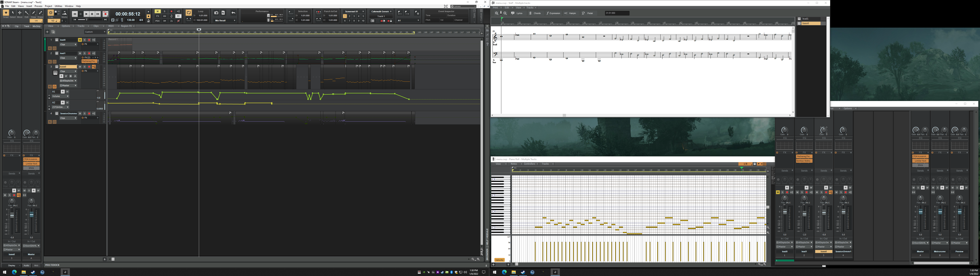980x276 pixels.
Task: Open the Views menu in SONAR
Action: [21, 6]
